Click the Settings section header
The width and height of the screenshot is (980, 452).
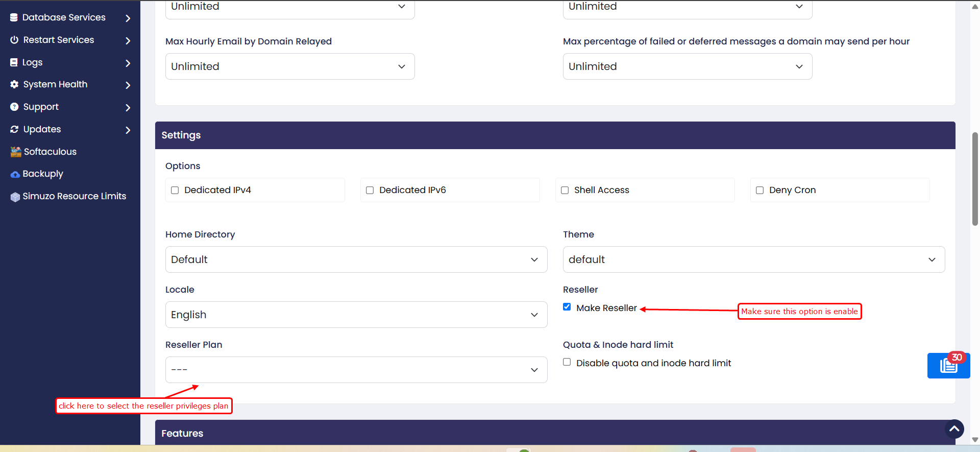pos(555,135)
